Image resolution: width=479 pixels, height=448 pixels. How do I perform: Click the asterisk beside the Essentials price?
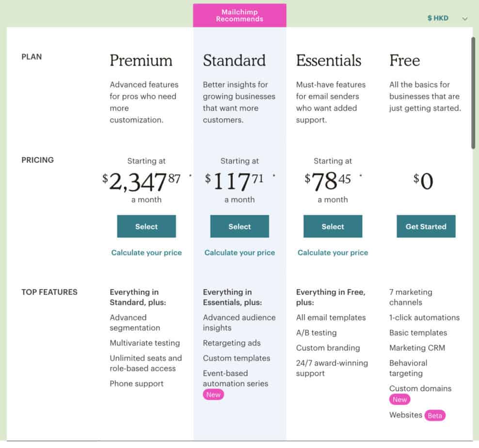click(x=361, y=175)
